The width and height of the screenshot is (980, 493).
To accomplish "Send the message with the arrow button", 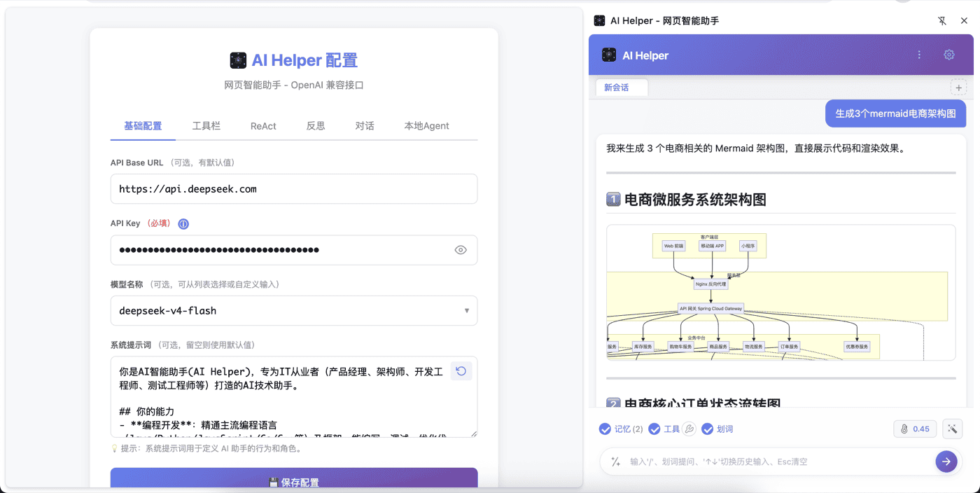I will (x=946, y=461).
